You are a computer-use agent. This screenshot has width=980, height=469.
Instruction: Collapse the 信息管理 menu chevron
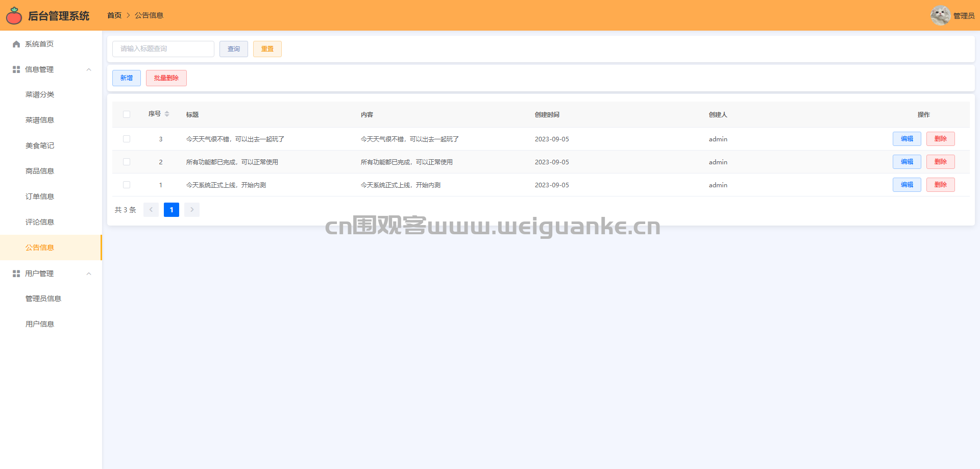[89, 69]
